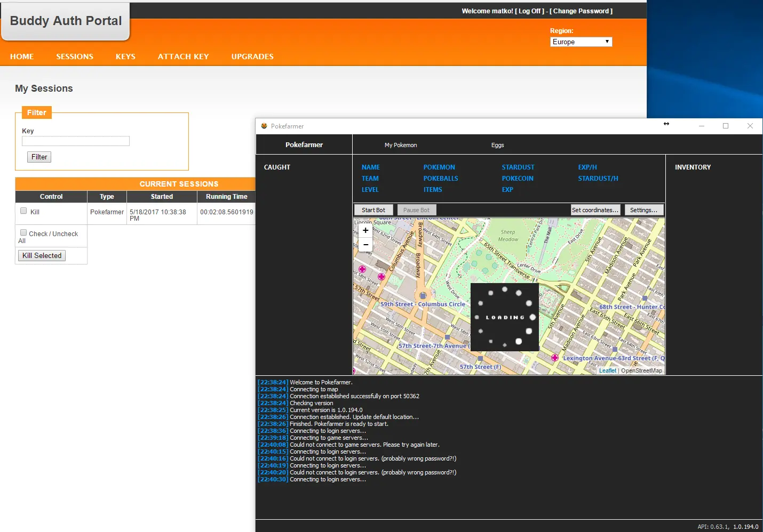The height and width of the screenshot is (532, 763).
Task: Switch to the My Pokemon tab
Action: pos(401,145)
